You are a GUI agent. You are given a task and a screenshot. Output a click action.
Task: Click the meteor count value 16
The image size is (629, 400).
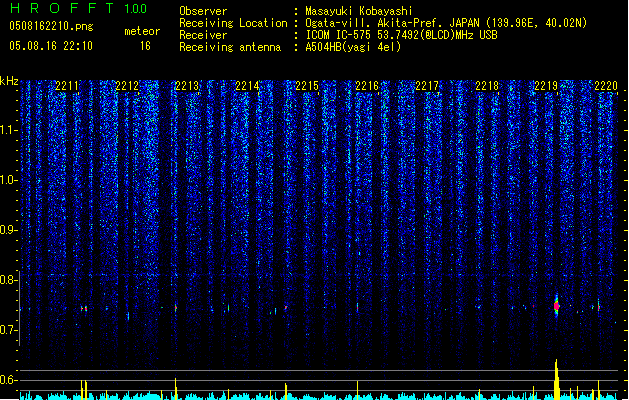coord(145,46)
